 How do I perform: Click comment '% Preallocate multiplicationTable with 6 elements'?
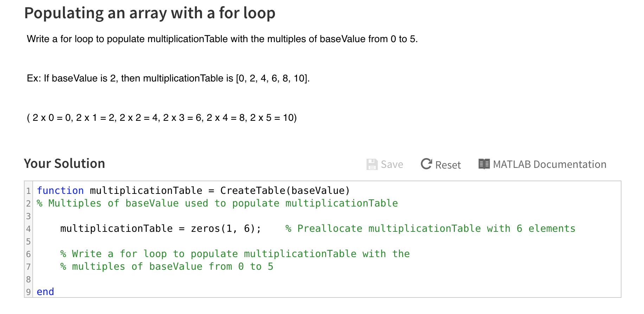pyautogui.click(x=431, y=229)
